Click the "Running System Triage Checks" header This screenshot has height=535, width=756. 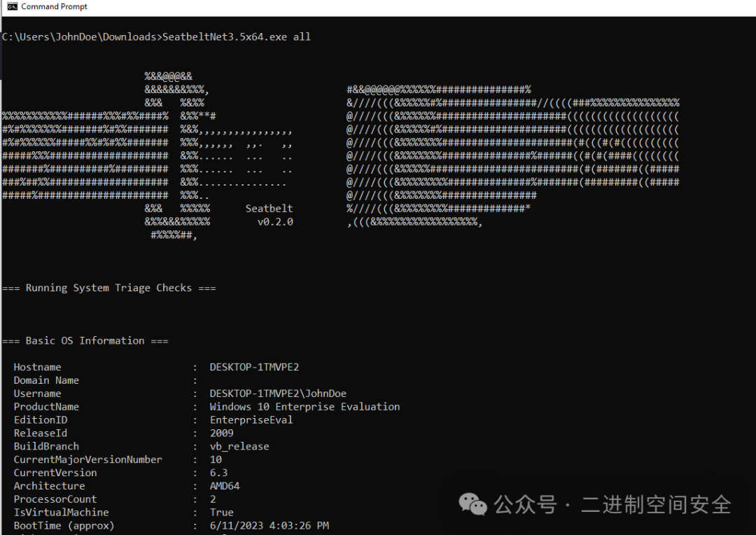click(x=109, y=288)
